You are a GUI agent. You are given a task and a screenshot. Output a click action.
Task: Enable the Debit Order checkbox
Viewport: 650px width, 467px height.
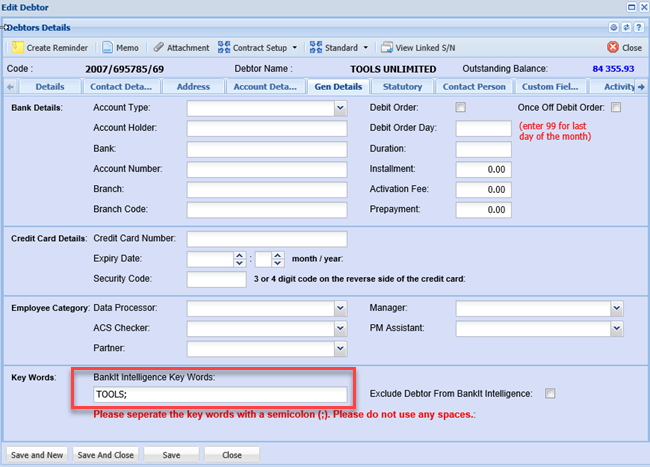(461, 107)
